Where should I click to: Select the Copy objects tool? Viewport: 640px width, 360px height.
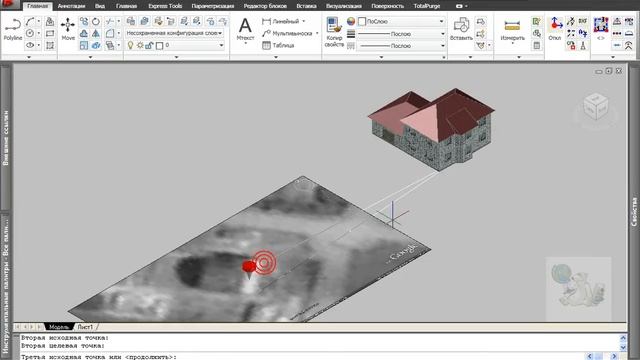pos(84,21)
